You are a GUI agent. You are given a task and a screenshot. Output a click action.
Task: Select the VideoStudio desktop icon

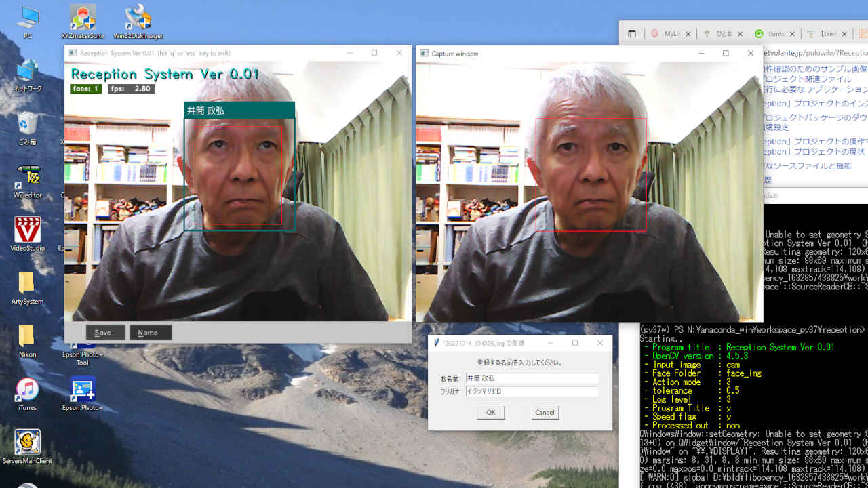[27, 231]
